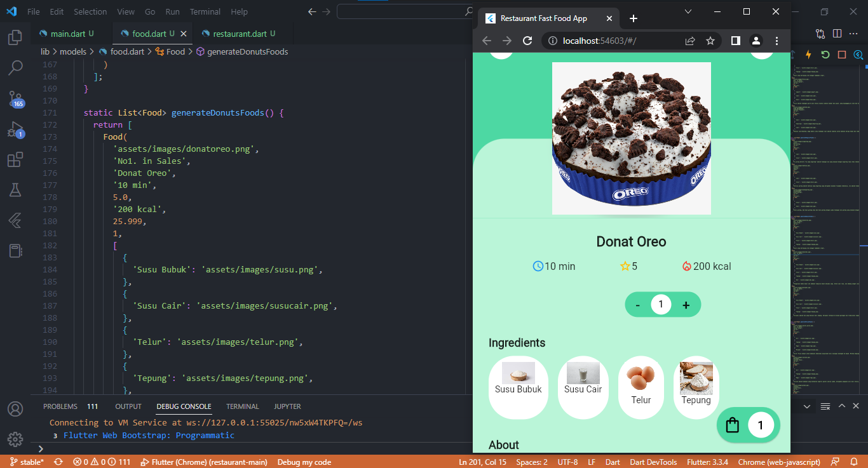Open Flutter DevTools widget inspector magnifier icon
This screenshot has height=468, width=868.
coord(858,55)
